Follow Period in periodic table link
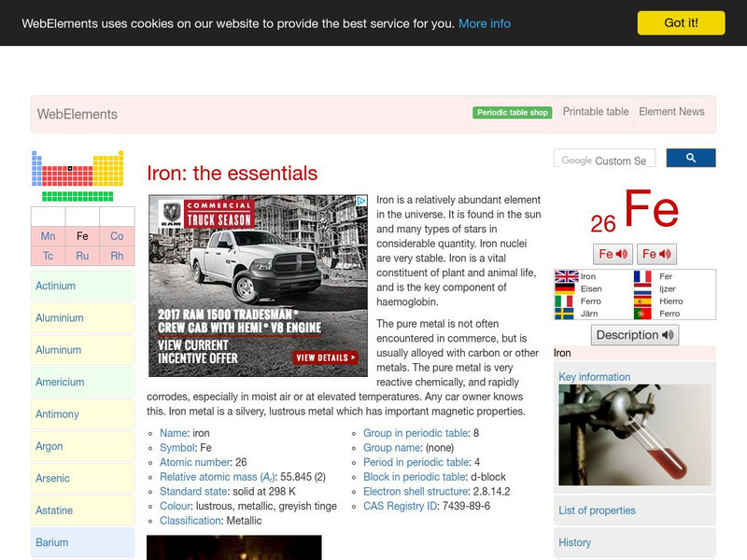 point(416,462)
